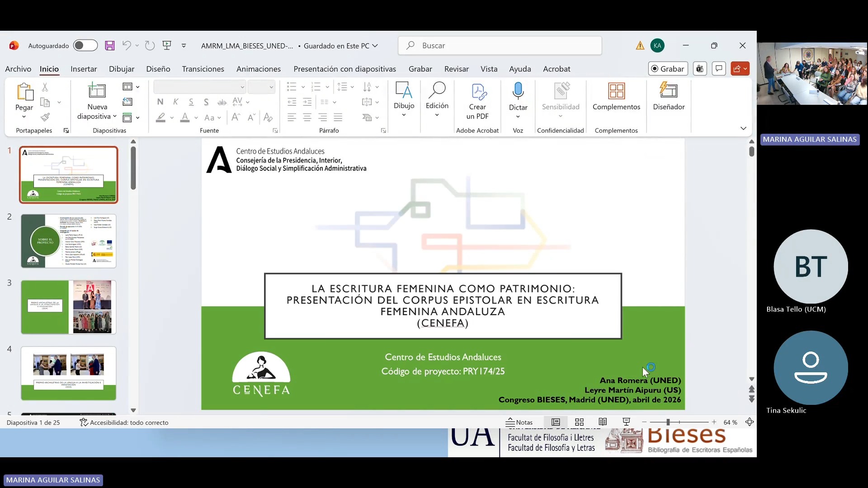Click the font color A swatch
This screenshot has height=488, width=868.
(x=185, y=117)
